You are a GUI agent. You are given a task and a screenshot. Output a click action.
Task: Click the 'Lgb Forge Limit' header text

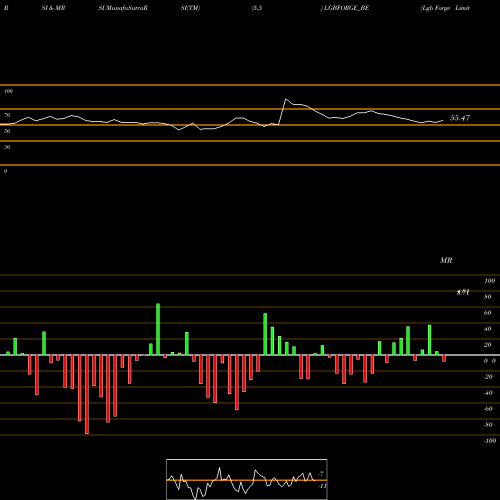point(445,8)
